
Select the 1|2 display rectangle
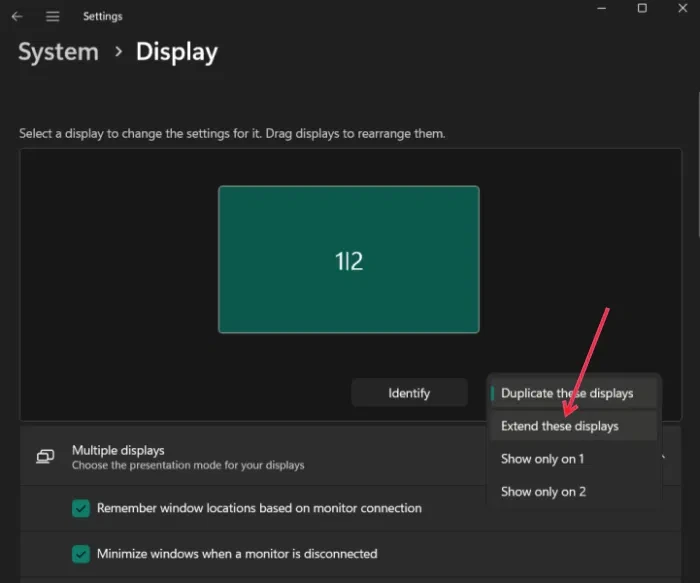click(348, 260)
